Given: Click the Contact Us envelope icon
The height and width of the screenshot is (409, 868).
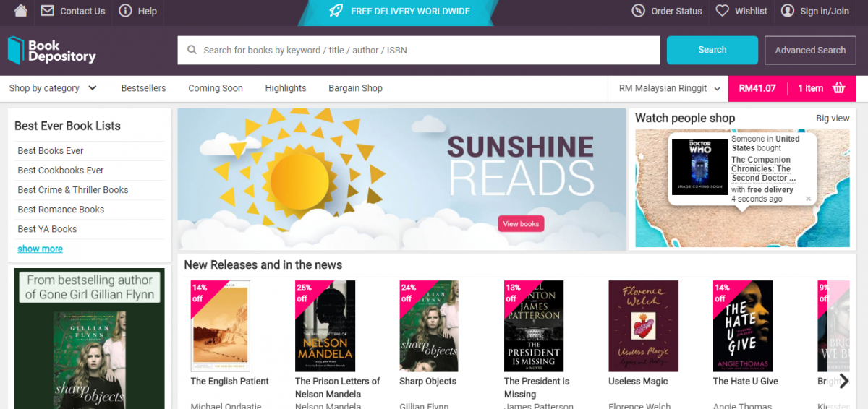Looking at the screenshot, I should pyautogui.click(x=47, y=11).
